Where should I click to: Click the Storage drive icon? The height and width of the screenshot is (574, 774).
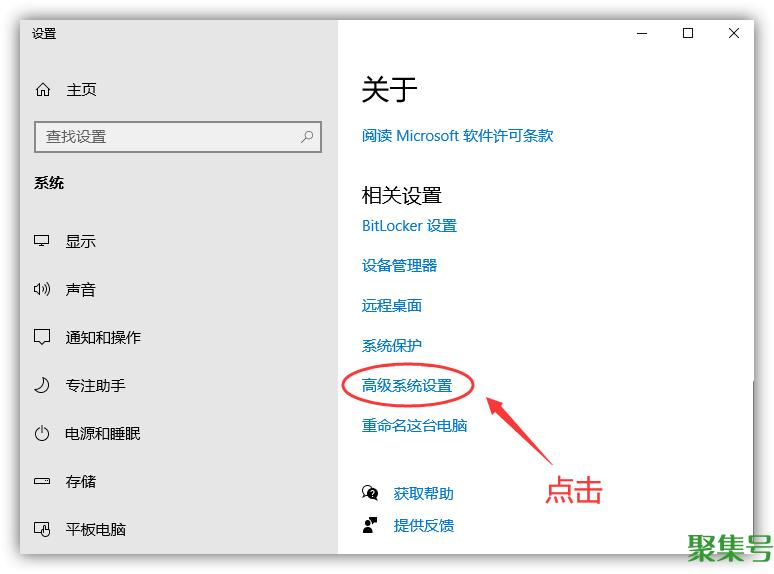coord(42,481)
